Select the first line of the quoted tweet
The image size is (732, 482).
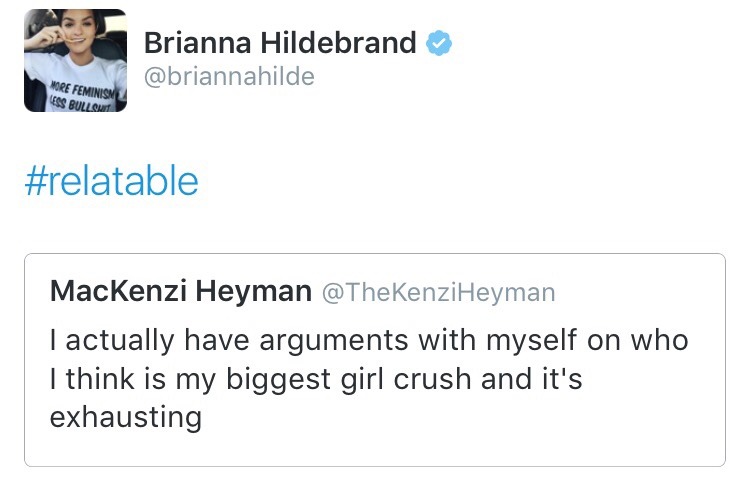point(369,340)
